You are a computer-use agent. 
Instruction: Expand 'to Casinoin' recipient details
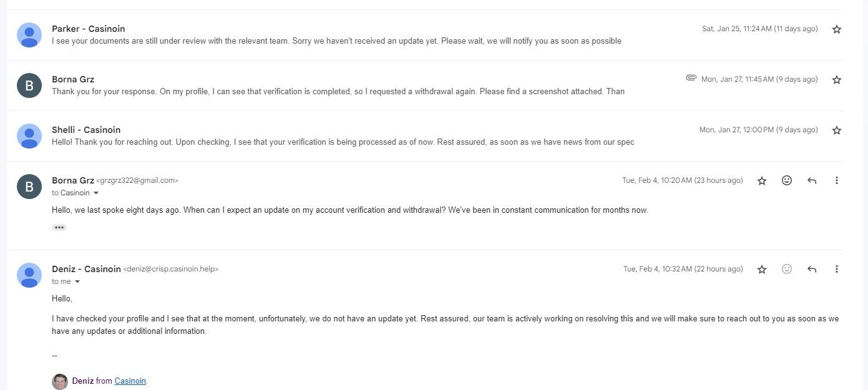95,193
